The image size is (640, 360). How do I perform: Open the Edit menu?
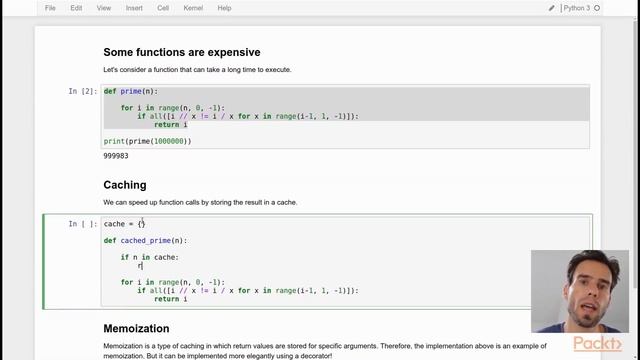point(76,8)
